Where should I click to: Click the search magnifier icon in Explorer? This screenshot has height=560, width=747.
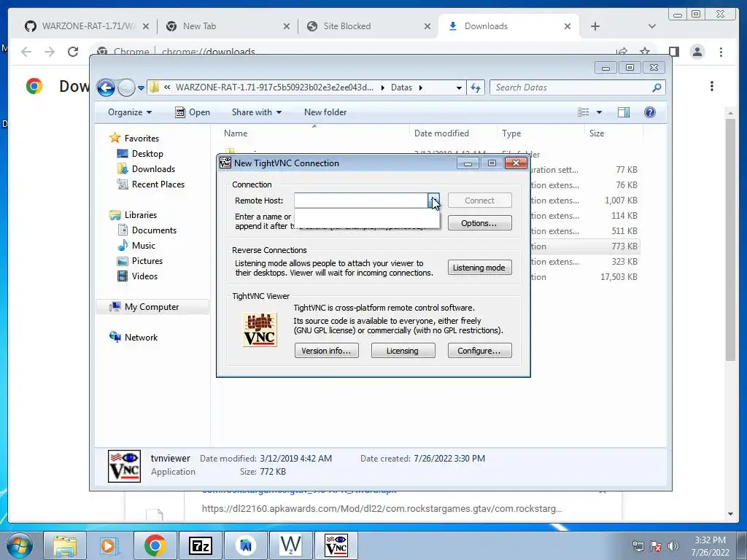[657, 87]
